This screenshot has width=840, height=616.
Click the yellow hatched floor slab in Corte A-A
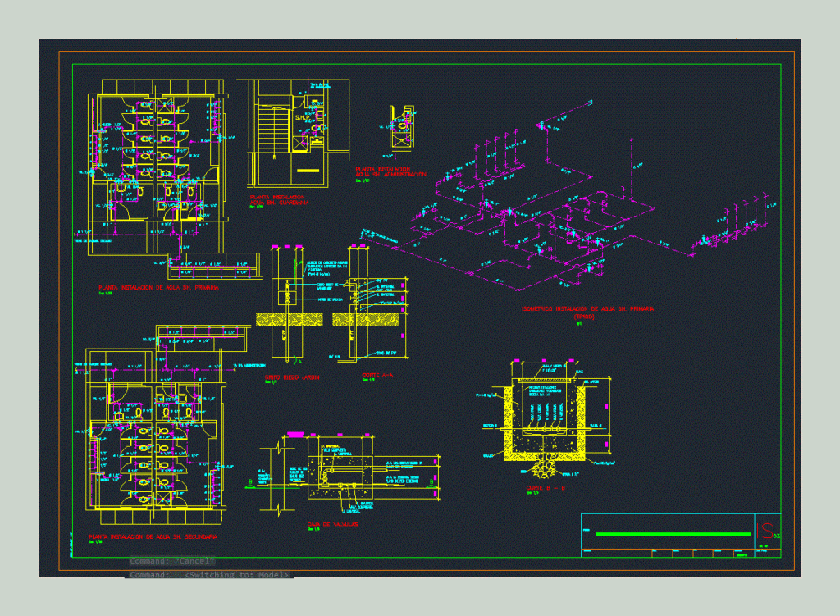tap(366, 320)
